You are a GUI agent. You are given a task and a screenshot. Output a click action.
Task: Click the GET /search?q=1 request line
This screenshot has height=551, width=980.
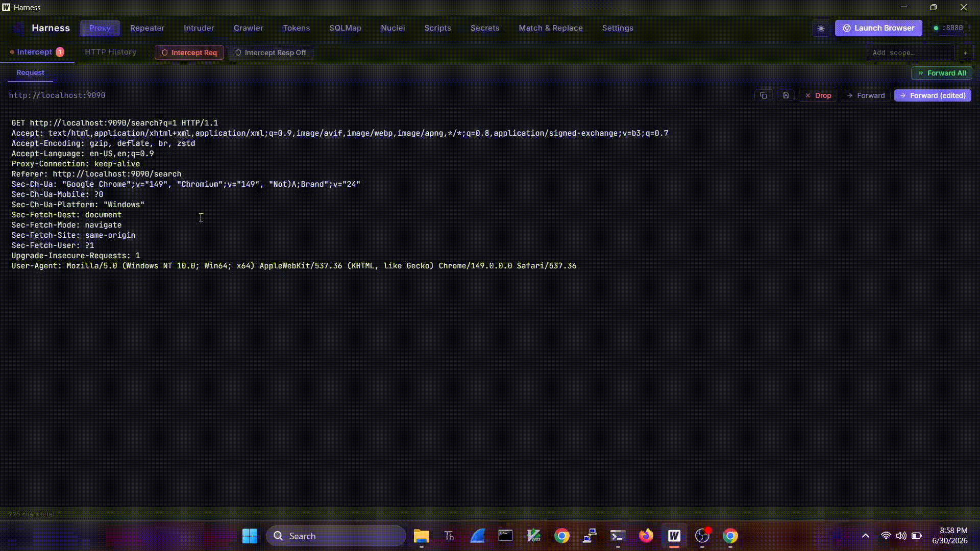[115, 123]
